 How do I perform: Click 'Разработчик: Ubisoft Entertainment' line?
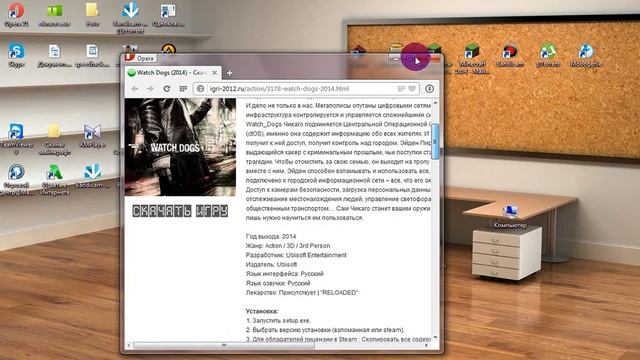coord(296,255)
